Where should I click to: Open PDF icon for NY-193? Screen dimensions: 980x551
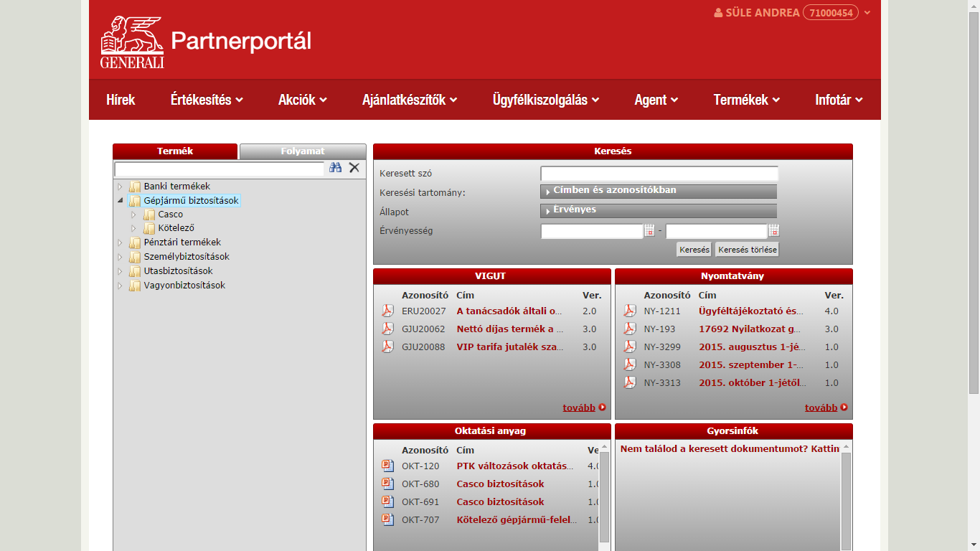point(629,329)
